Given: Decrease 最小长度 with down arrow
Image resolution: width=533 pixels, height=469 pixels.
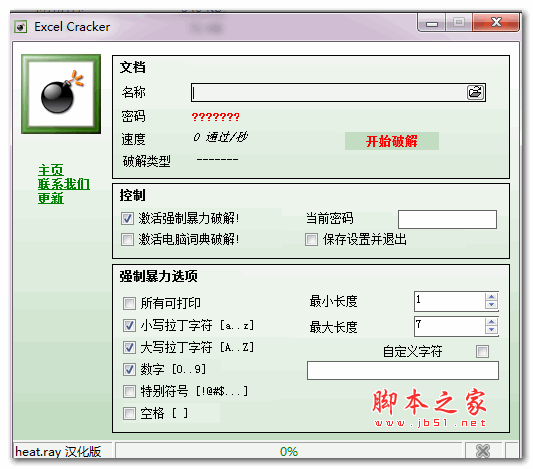Looking at the screenshot, I should click(491, 305).
